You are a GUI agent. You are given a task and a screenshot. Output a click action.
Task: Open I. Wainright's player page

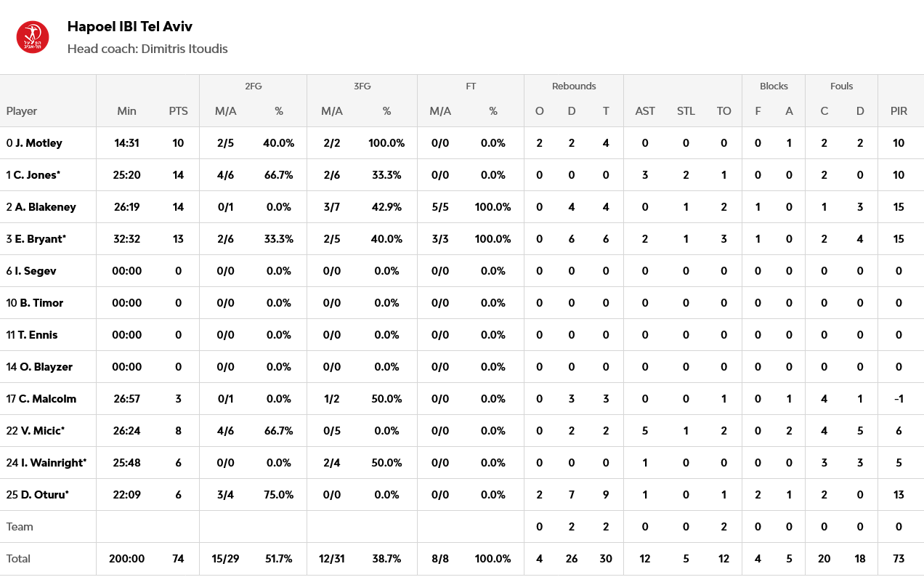(53, 463)
